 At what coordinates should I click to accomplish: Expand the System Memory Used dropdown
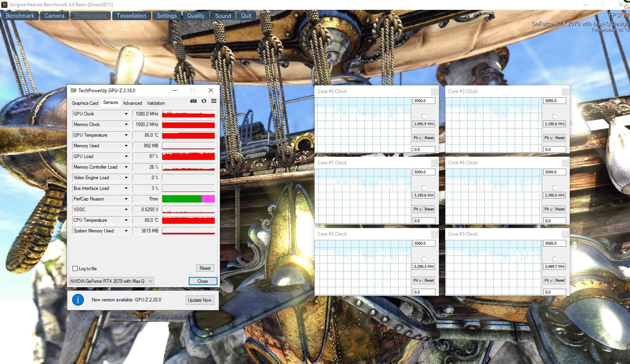(126, 231)
